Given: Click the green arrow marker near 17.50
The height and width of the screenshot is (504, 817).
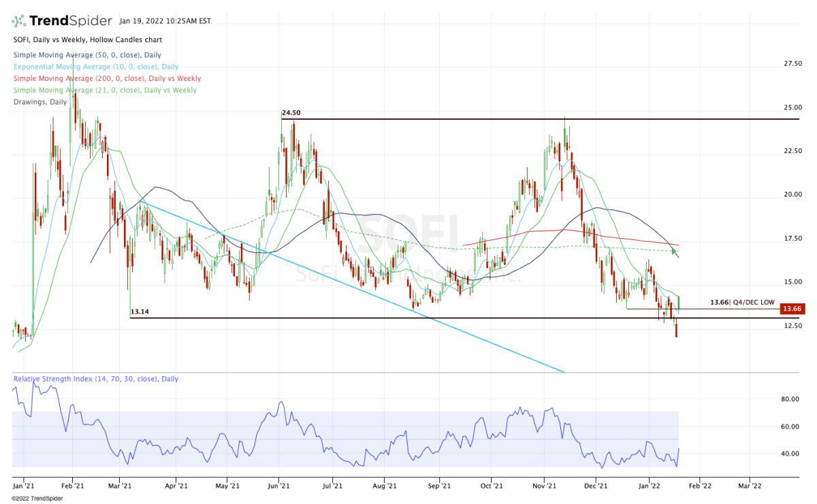Looking at the screenshot, I should point(675,252).
